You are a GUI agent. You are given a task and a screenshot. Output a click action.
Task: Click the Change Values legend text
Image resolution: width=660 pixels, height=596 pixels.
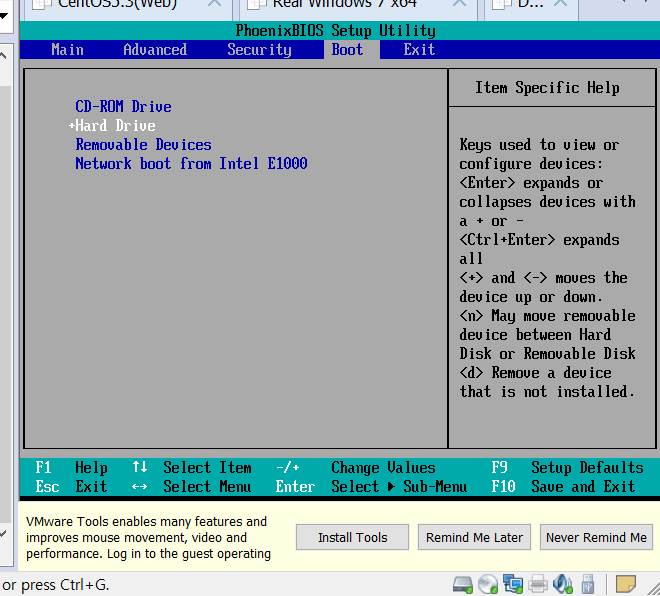tap(383, 468)
